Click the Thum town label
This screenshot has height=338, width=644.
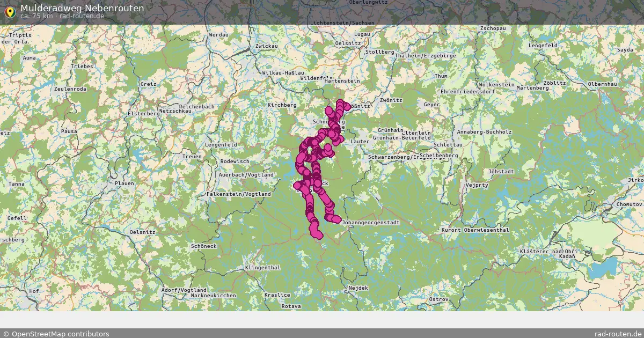[x=441, y=76]
